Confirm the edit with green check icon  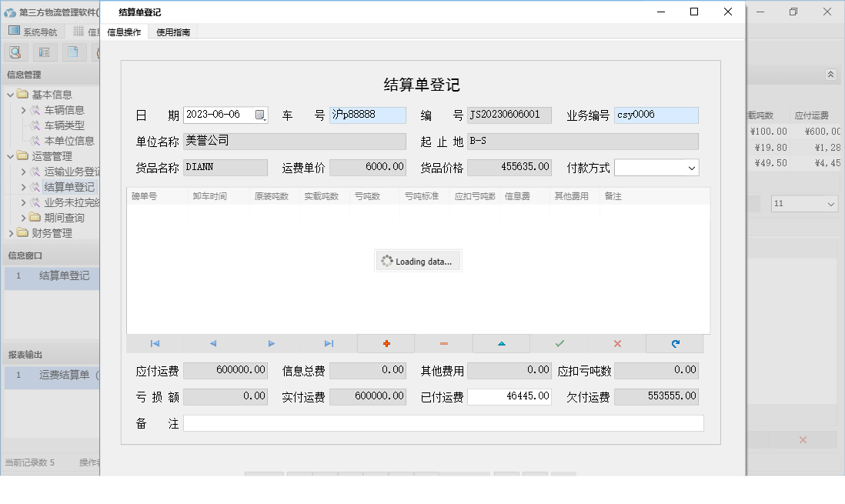coord(559,343)
